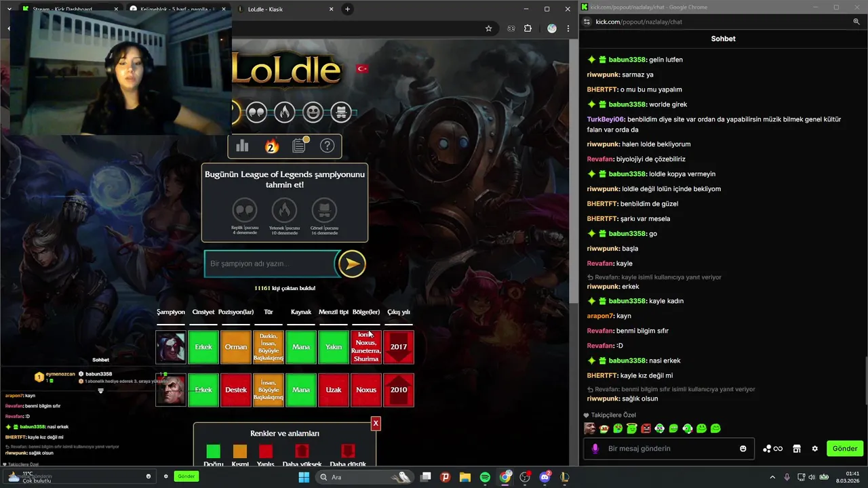Click the TurkBeyi06 username in chat
868x488 pixels.
click(606, 119)
